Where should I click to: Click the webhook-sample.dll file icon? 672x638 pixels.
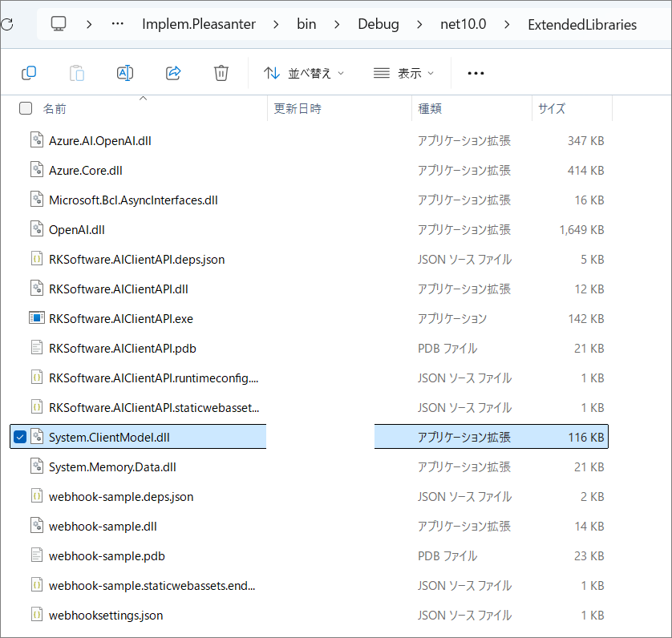(x=37, y=526)
